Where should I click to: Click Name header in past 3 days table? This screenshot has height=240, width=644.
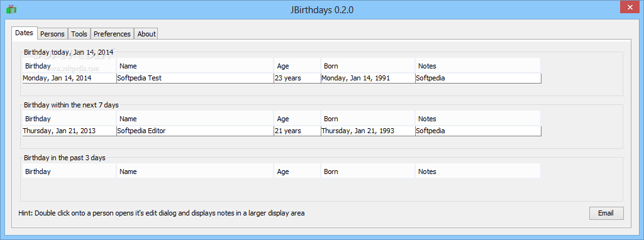pyautogui.click(x=195, y=172)
